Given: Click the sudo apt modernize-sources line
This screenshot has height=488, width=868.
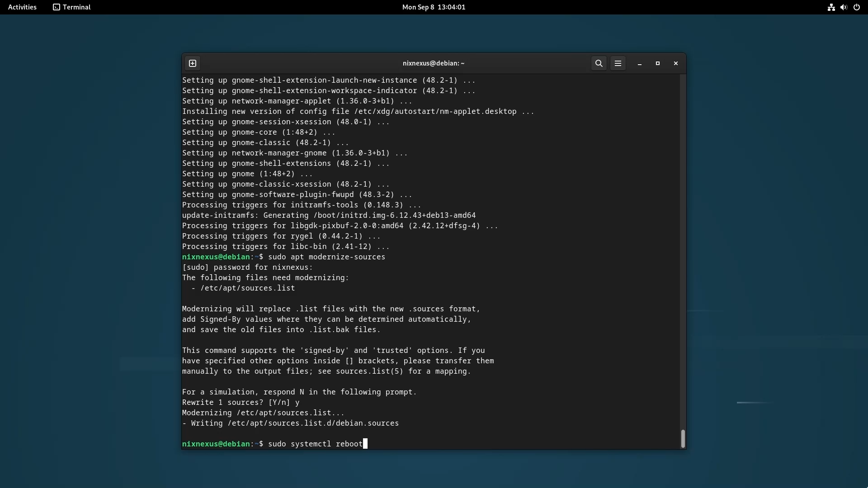Looking at the screenshot, I should click(326, 257).
